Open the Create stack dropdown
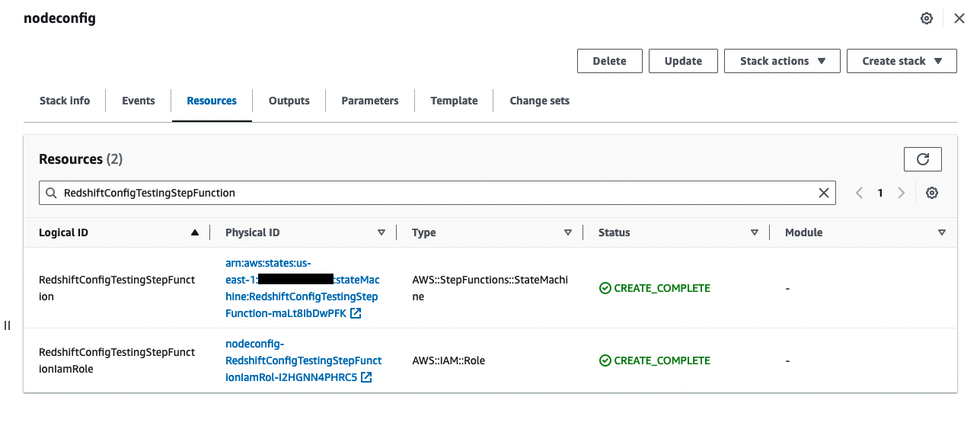Viewport: 980px width, 442px height. click(902, 60)
